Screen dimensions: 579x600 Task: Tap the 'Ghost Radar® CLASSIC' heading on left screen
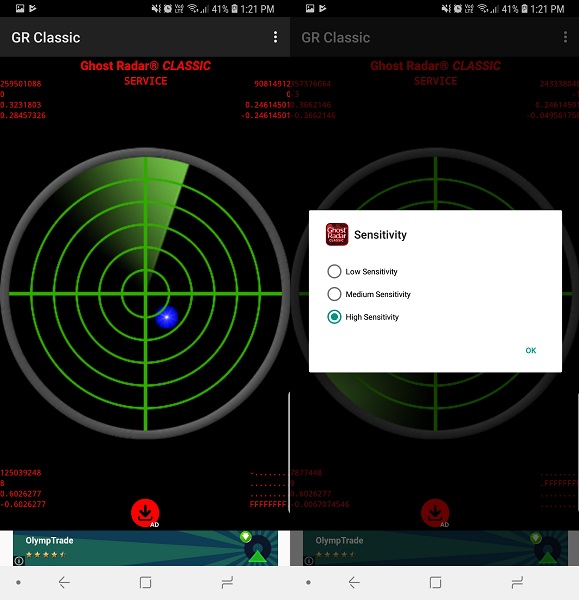coord(145,66)
